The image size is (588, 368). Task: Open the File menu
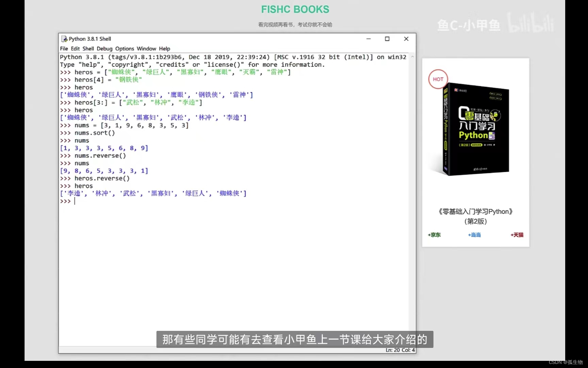[64, 48]
